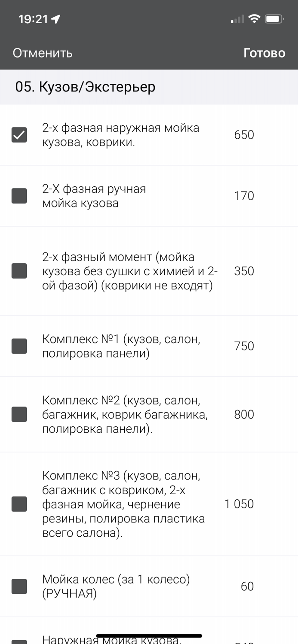The height and width of the screenshot is (644, 298).
Task: Tap Отменить to cancel
Action: (42, 53)
